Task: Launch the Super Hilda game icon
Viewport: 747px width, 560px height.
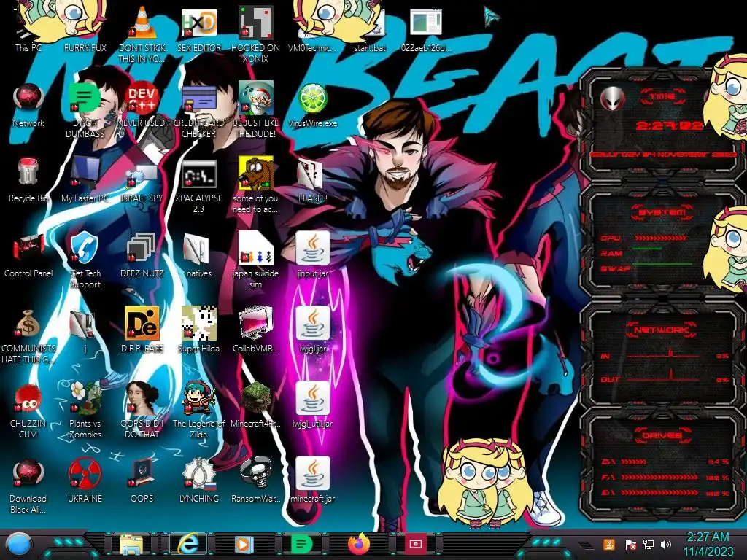Action: coord(198,330)
